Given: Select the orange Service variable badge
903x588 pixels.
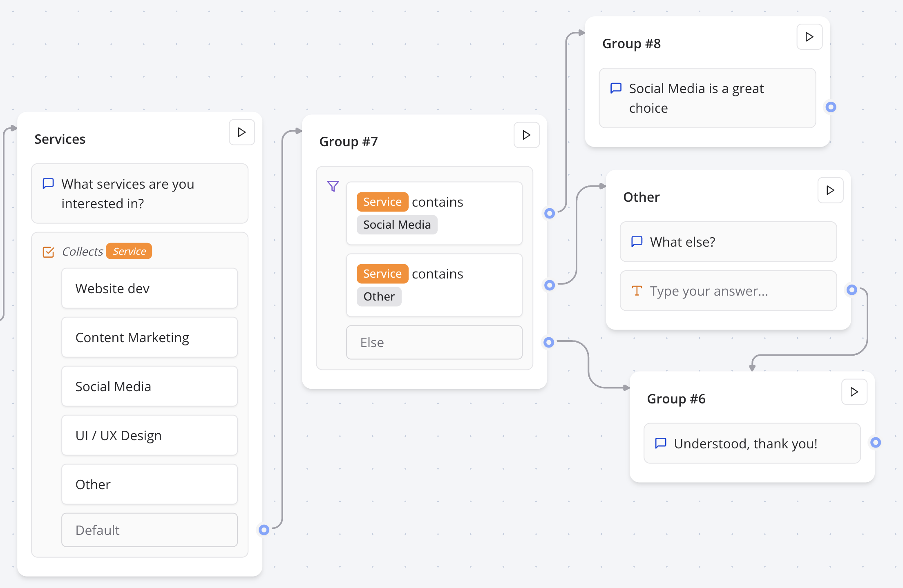Looking at the screenshot, I should [129, 251].
